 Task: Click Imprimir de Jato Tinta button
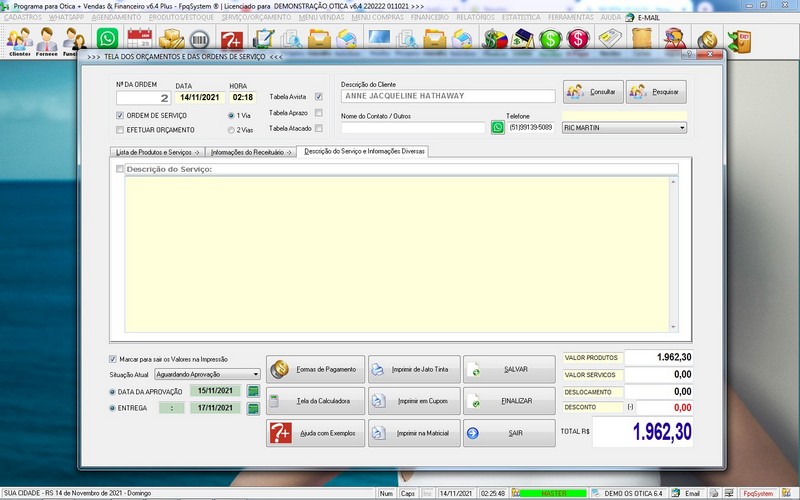pyautogui.click(x=414, y=369)
